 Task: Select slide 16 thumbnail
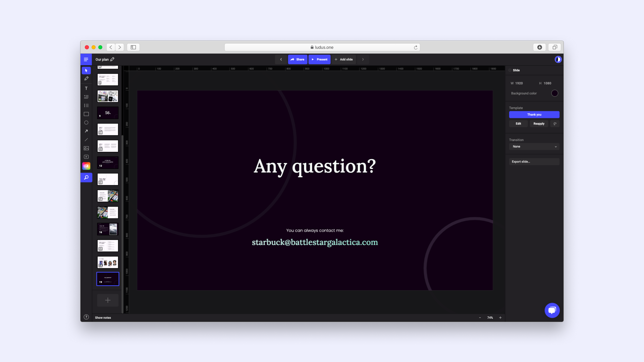click(x=107, y=229)
